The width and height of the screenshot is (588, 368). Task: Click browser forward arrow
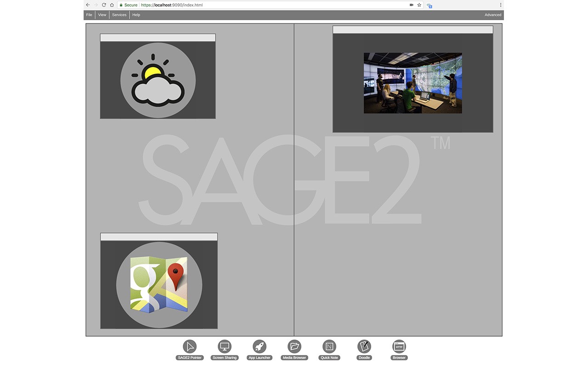[x=96, y=5]
